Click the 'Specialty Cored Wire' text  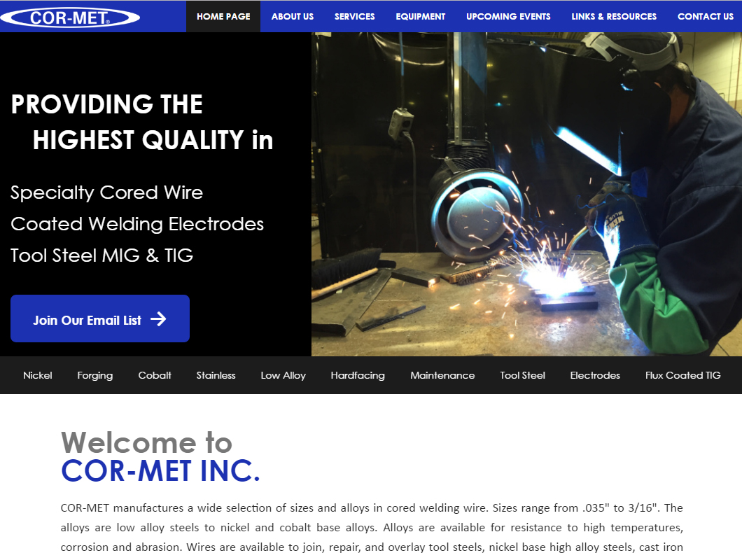pos(107,192)
